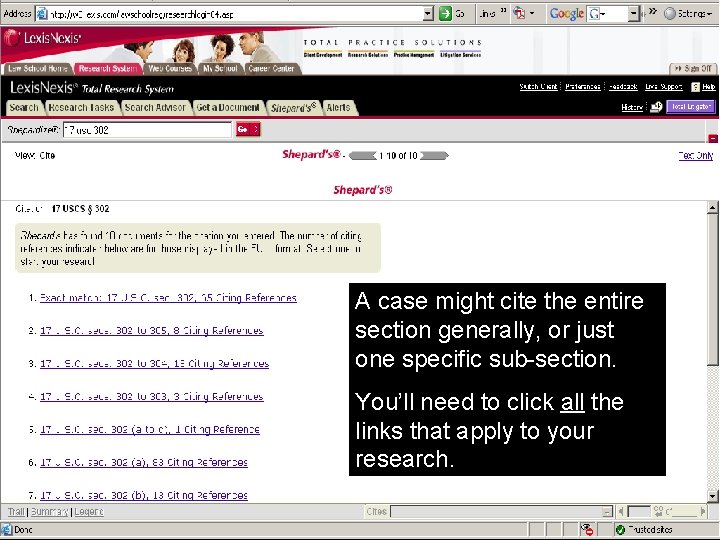Image resolution: width=720 pixels, height=540 pixels.
Task: Click the Shepardize citation input field
Action: [x=147, y=130]
